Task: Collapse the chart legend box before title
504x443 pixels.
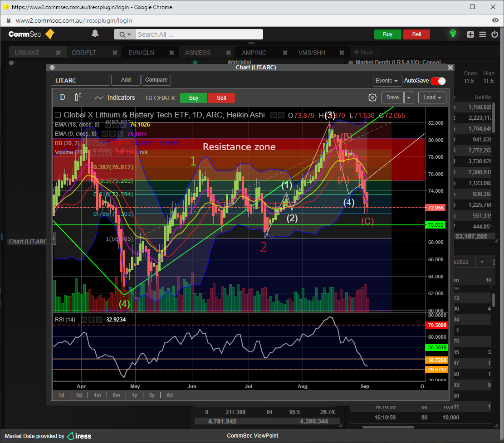Action: coord(58,115)
